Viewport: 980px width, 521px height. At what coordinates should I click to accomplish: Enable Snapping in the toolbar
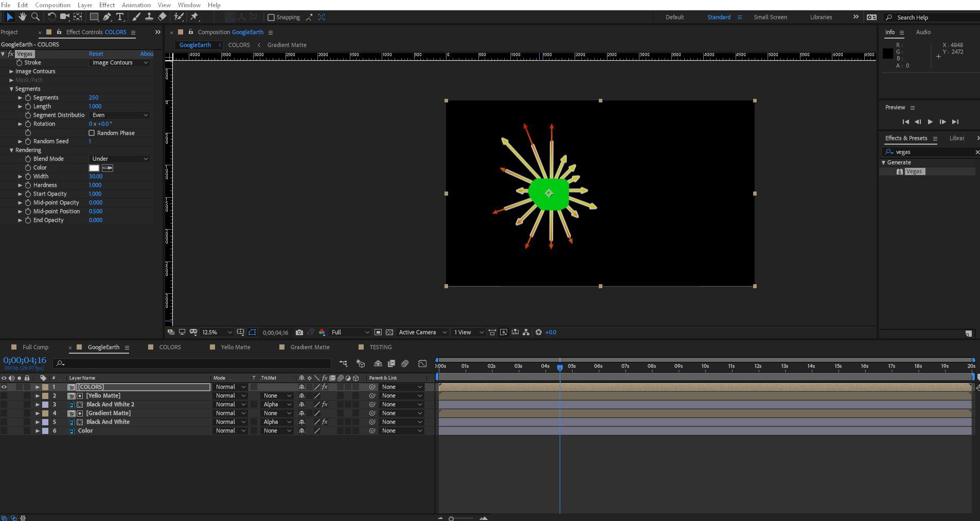pos(272,17)
